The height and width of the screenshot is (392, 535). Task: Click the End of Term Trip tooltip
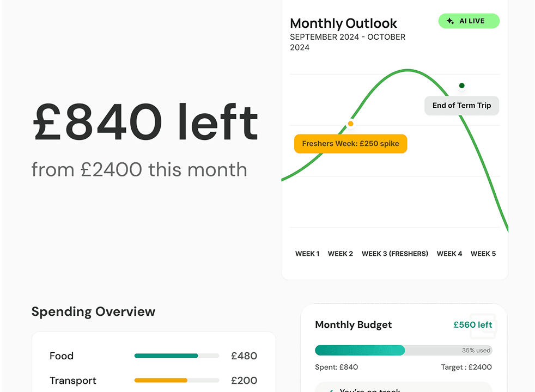(x=461, y=106)
